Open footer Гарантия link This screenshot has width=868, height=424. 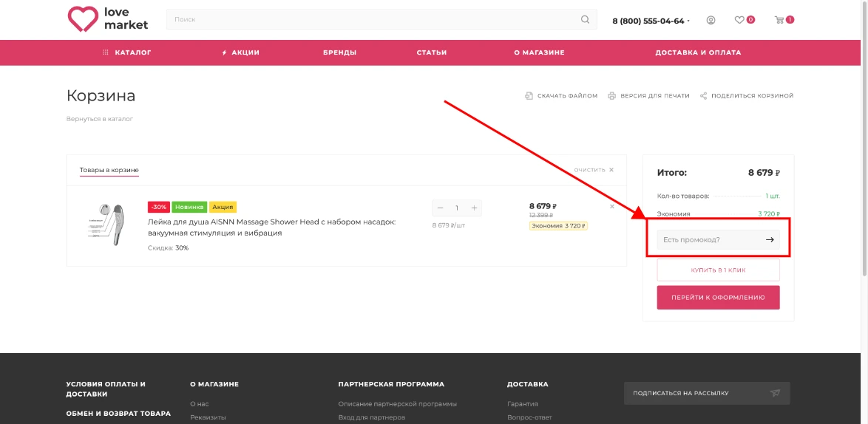click(x=523, y=404)
